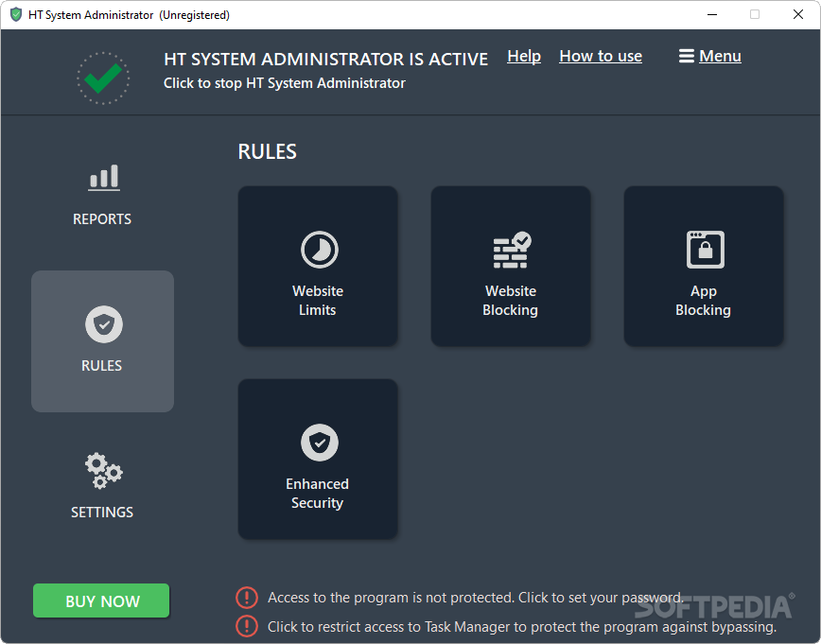Minimize the HT System Administrator window
821x644 pixels.
click(712, 15)
